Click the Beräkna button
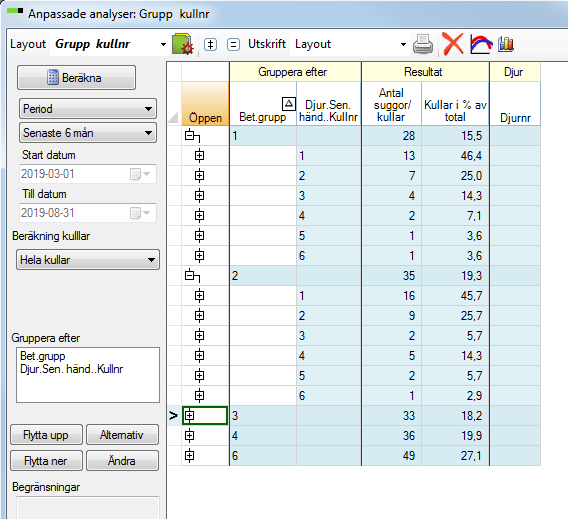 (76, 78)
